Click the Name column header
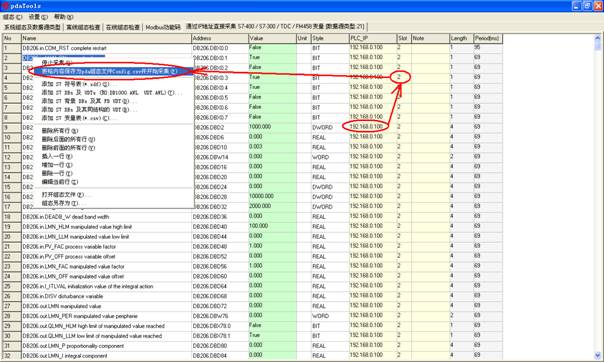Viewport: 604px width, 362px height. click(106, 38)
